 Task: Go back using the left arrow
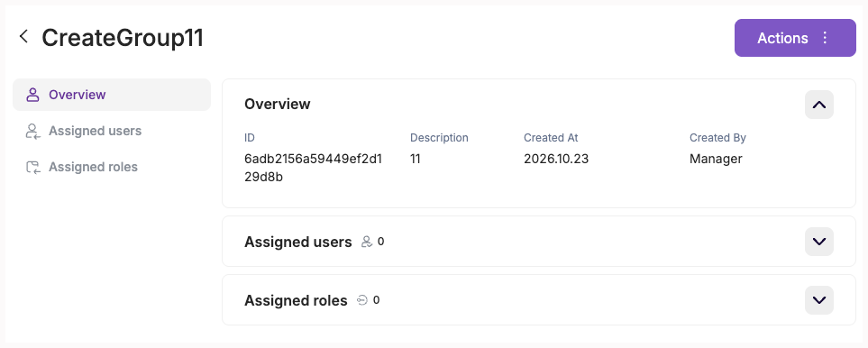click(23, 37)
